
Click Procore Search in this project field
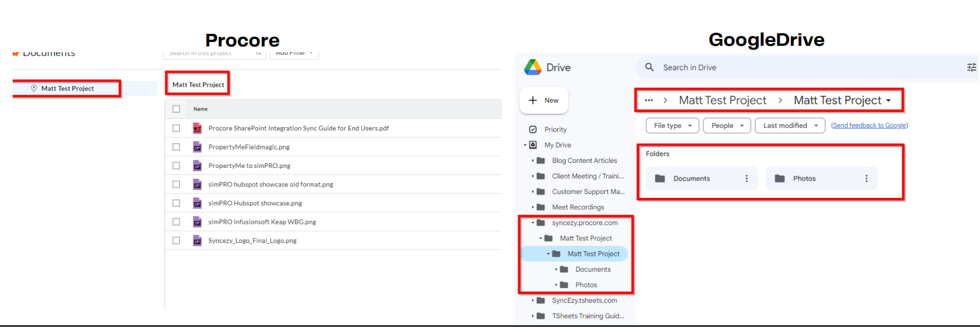(214, 53)
